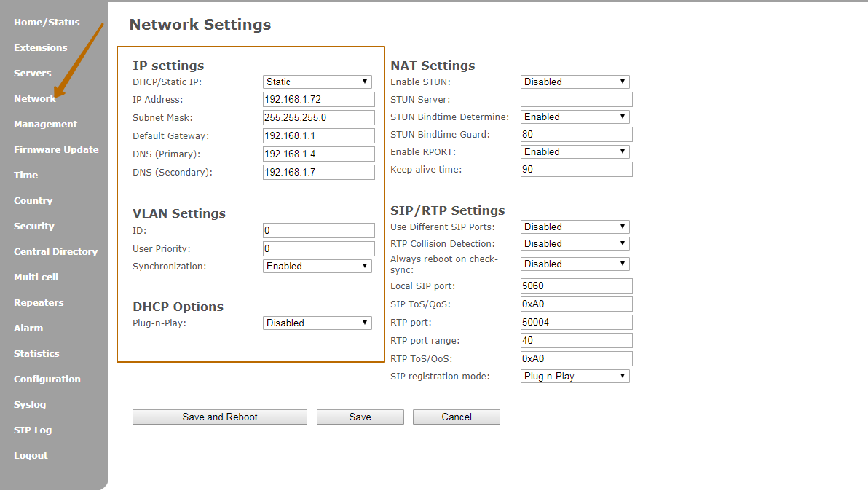Image resolution: width=868 pixels, height=504 pixels.
Task: Open the Servers section
Action: pyautogui.click(x=32, y=73)
